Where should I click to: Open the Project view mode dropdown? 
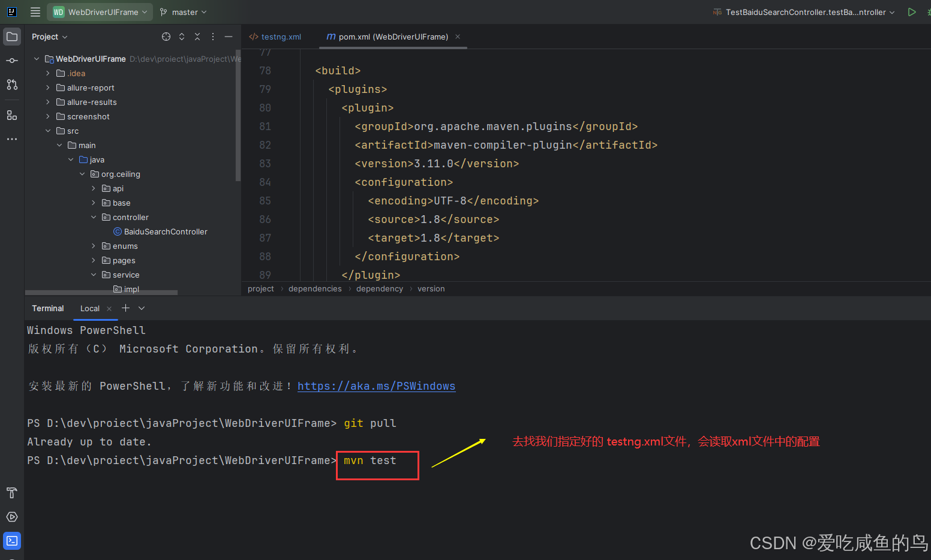50,37
